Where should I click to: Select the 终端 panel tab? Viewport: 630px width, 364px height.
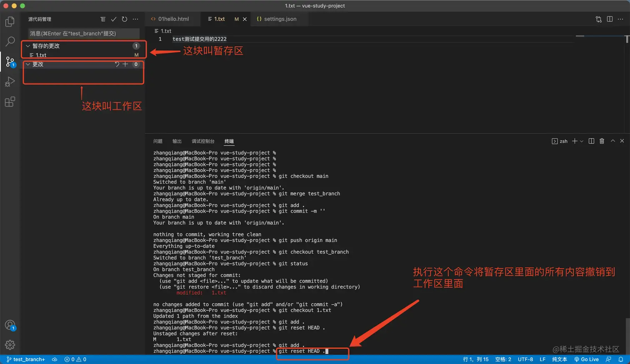tap(229, 141)
